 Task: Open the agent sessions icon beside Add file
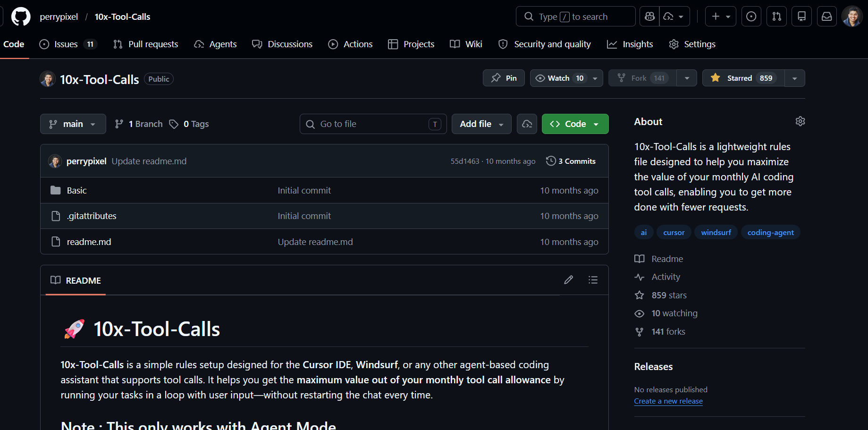click(527, 124)
